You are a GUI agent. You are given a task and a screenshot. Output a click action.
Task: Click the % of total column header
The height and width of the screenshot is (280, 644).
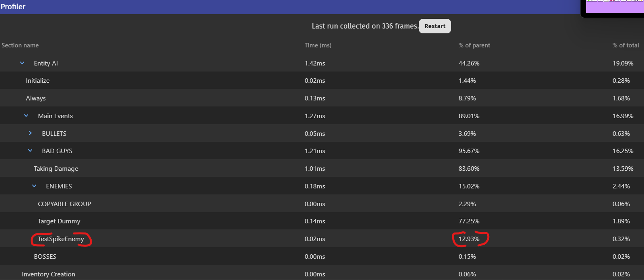[625, 45]
